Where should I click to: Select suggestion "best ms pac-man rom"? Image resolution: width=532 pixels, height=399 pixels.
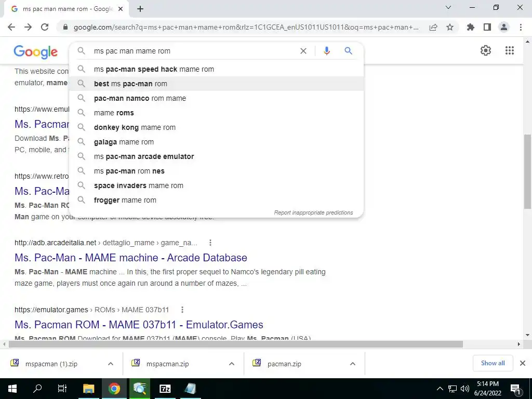(216, 84)
